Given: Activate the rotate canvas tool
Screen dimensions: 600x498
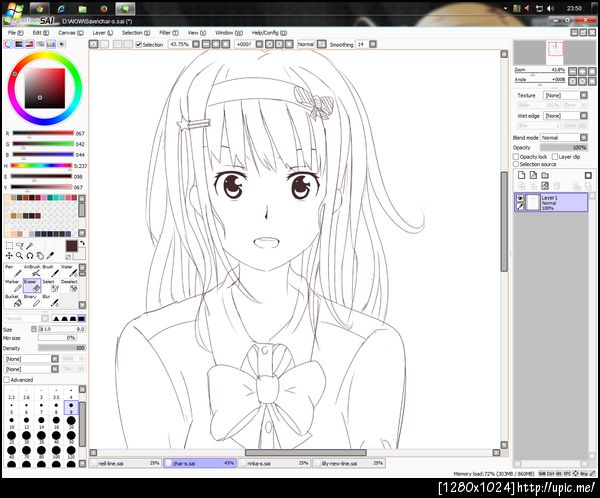Looking at the screenshot, I should 30,256.
